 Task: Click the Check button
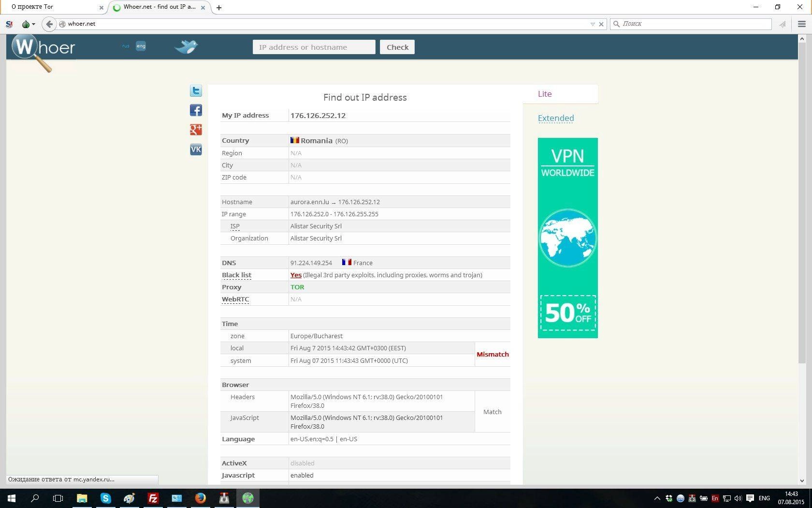397,47
